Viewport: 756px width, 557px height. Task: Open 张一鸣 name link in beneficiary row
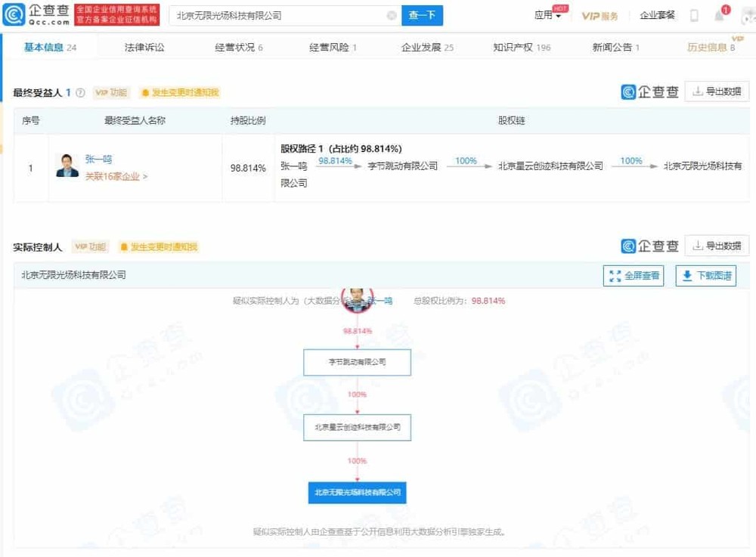(98, 159)
